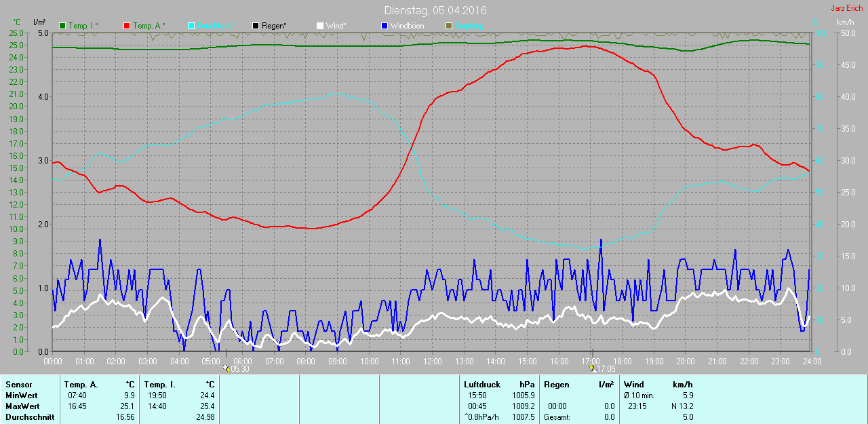Click the olive legend square
The image size is (868, 424).
tap(448, 26)
